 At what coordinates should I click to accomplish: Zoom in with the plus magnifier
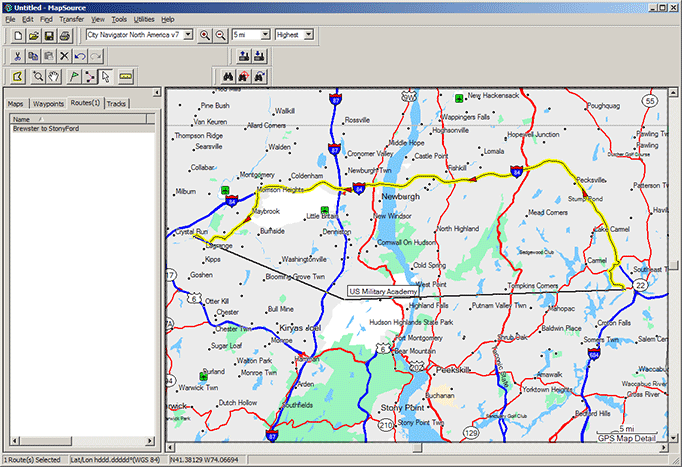pyautogui.click(x=204, y=35)
